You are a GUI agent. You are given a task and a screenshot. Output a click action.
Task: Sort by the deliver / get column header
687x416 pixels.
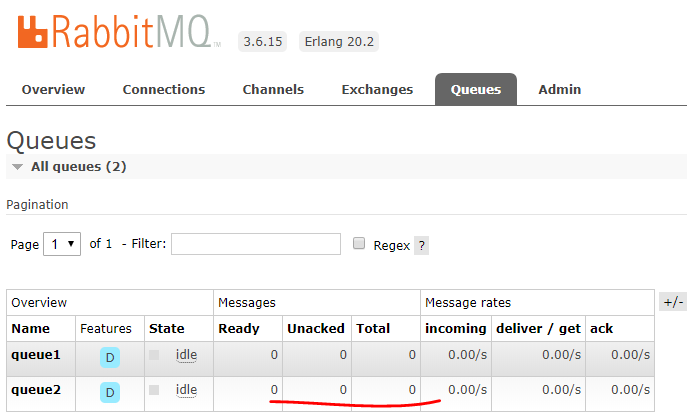538,329
